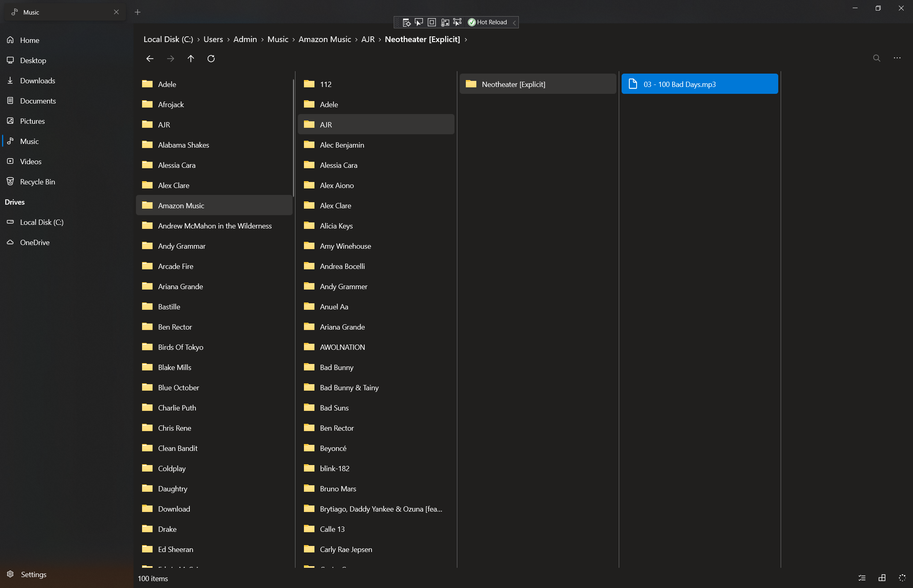Open the Carly Rae Jepsen folder
Viewport: 913px width, 588px height.
[x=376, y=549]
